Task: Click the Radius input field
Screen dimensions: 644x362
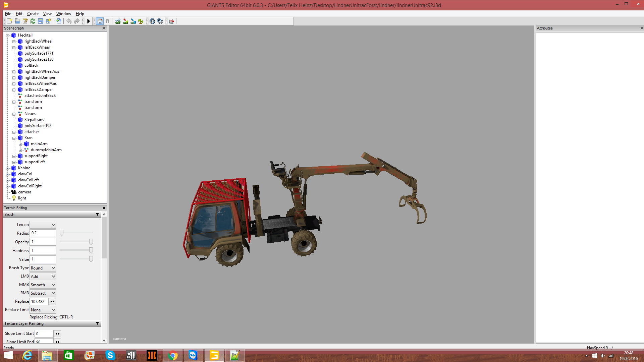Action: (x=43, y=233)
